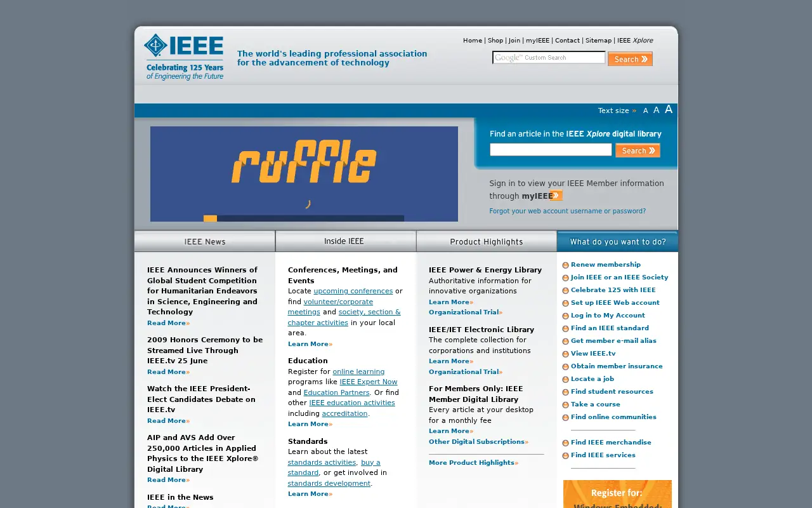
Task: Click the IEEE logo
Action: tap(184, 57)
